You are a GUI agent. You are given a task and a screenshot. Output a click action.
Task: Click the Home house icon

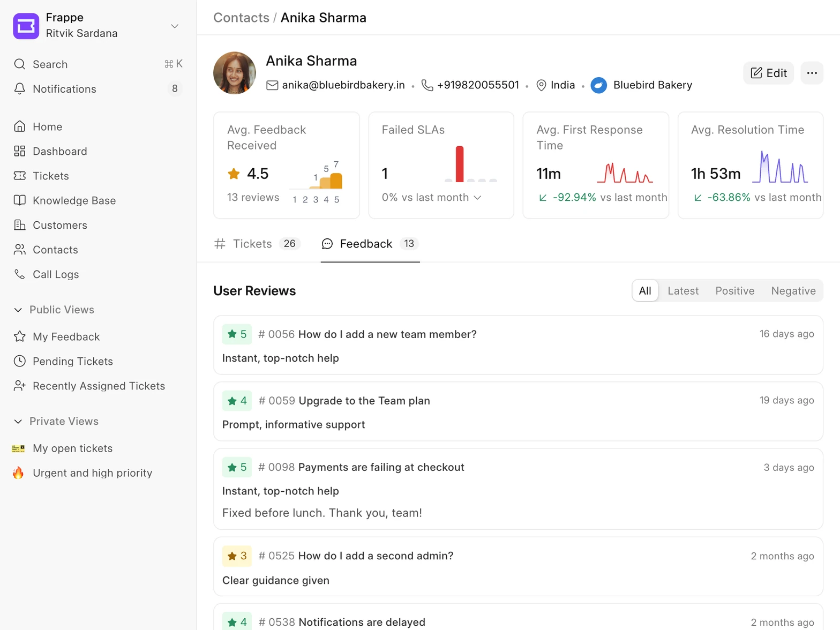point(20,126)
